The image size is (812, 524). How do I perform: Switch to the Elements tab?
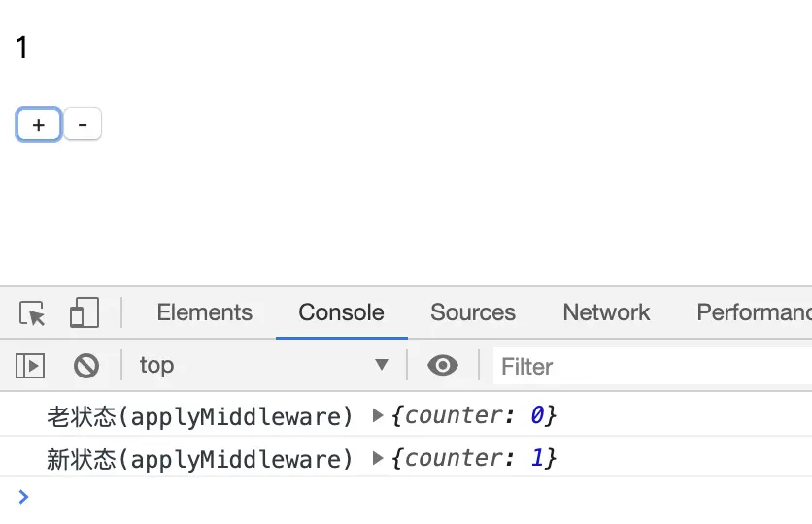click(204, 312)
